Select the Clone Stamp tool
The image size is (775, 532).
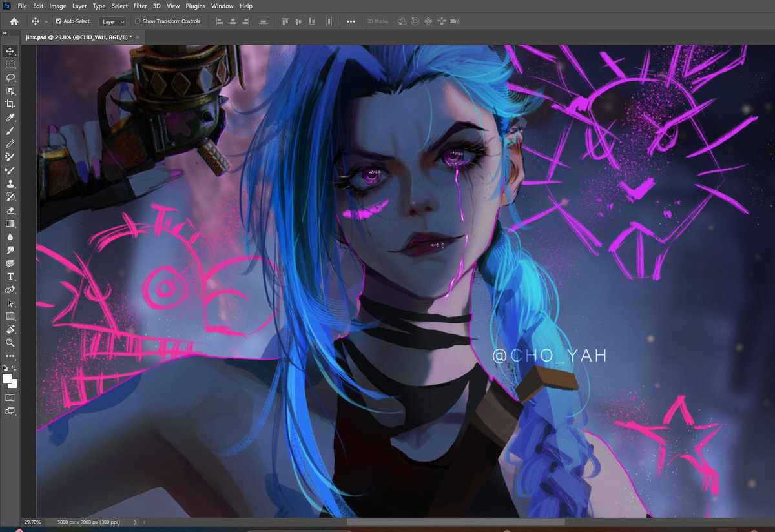click(x=10, y=183)
